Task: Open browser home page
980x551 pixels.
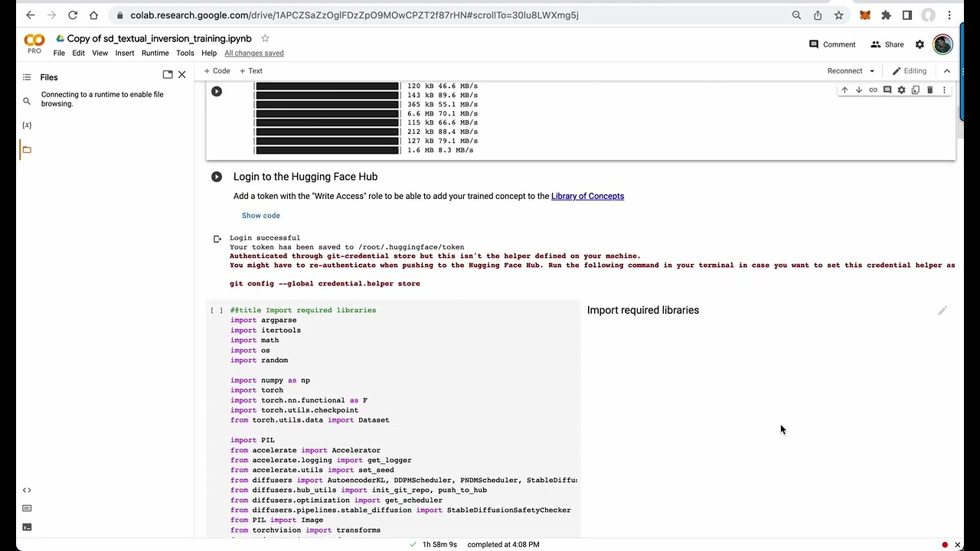Action: click(93, 15)
